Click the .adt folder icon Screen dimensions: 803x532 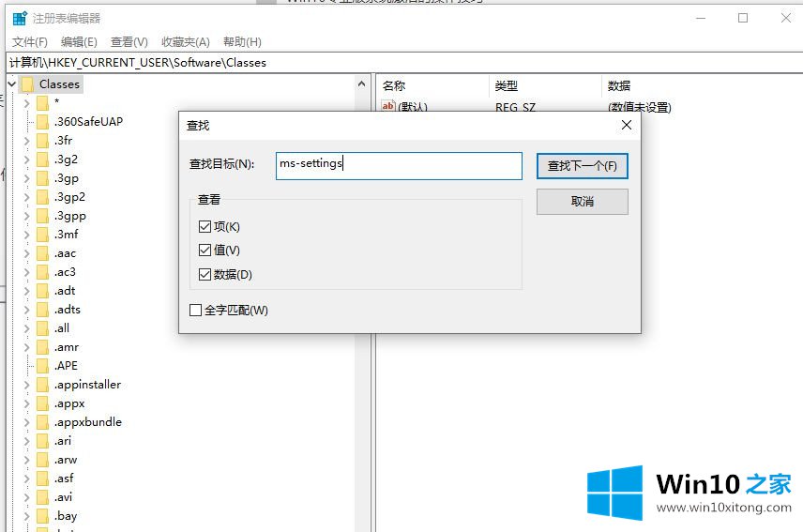coord(42,291)
